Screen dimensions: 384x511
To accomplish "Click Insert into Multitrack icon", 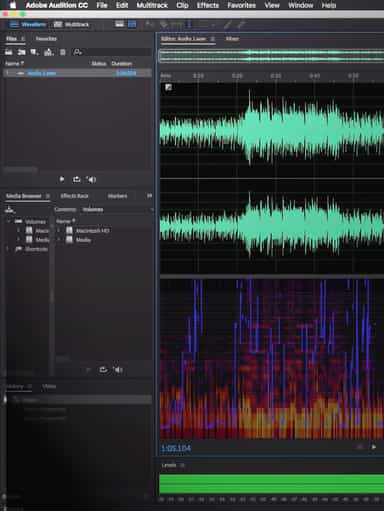I will pyautogui.click(x=49, y=52).
